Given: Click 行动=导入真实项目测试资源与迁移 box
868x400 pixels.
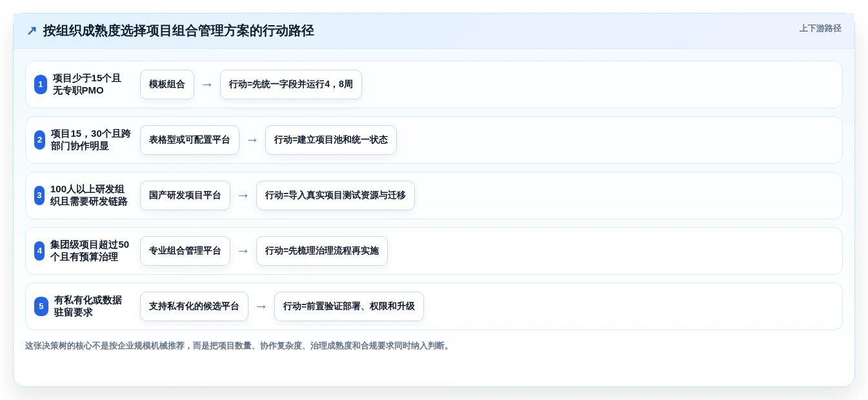Looking at the screenshot, I should coord(336,195).
